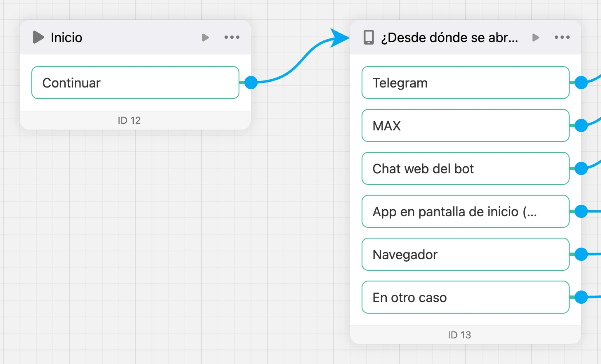This screenshot has width=601, height=364.
Task: Select the '¿Desde dónde se abr...' block title
Action: 450,38
